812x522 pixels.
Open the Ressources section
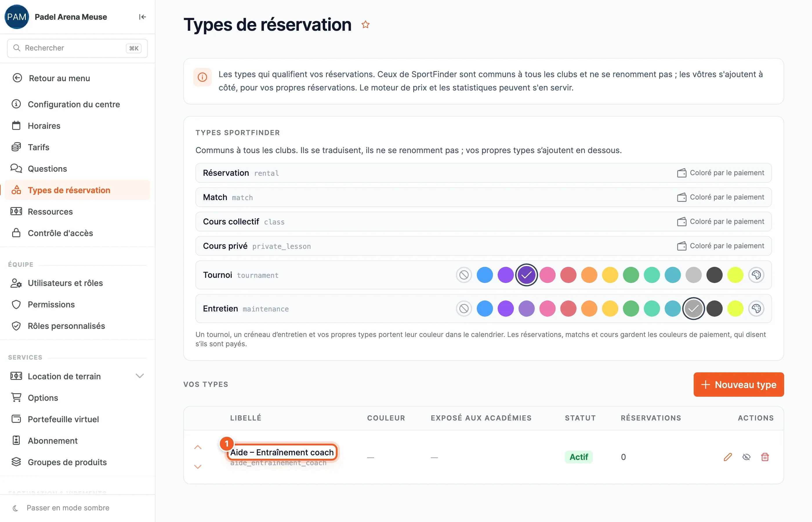[x=77, y=211]
